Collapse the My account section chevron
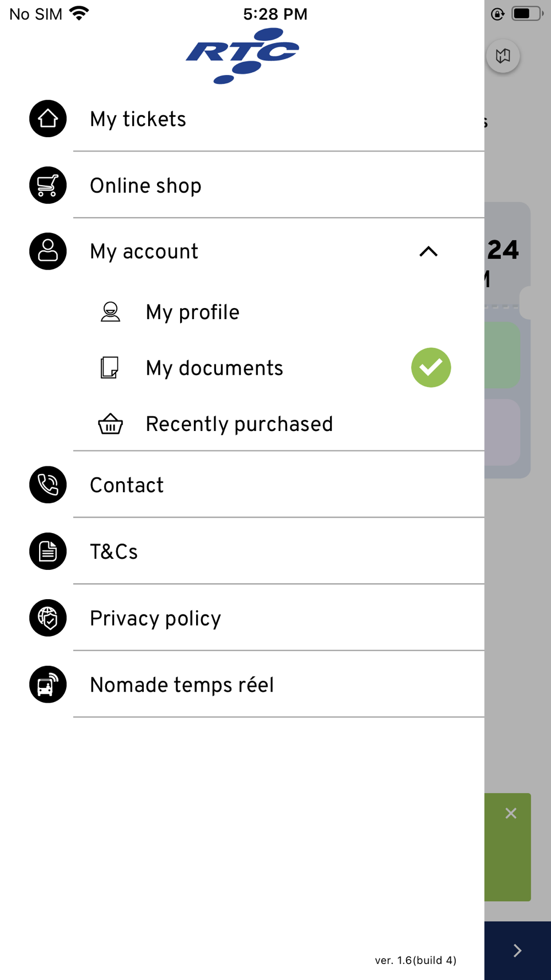 (428, 252)
